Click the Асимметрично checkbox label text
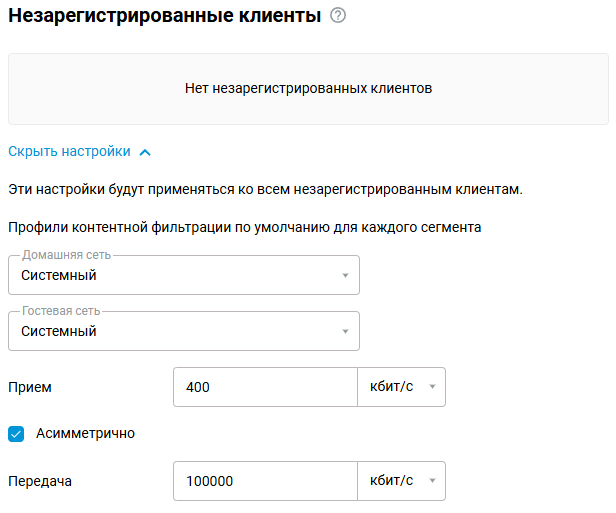Image resolution: width=616 pixels, height=513 pixels. point(85,434)
